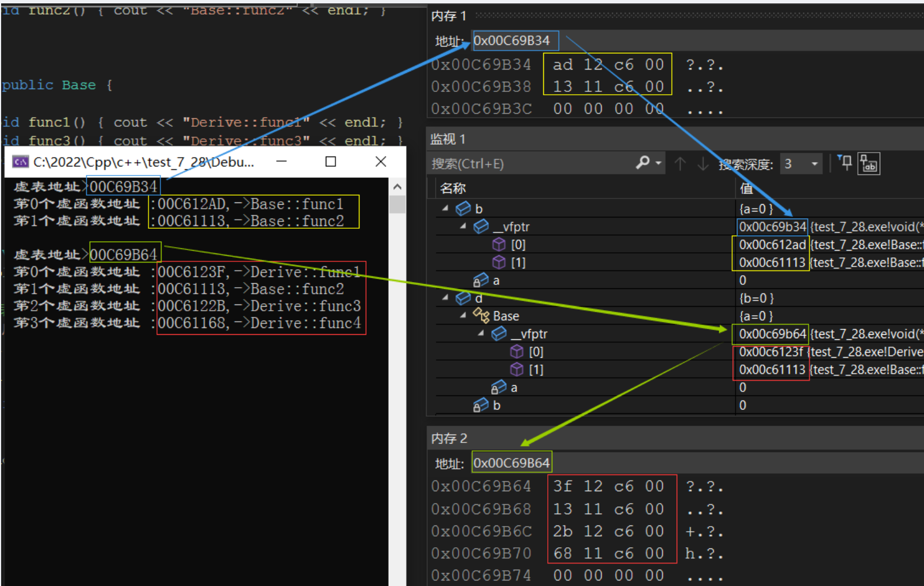
Task: Collapse the __vfptr node under Base
Action: [482, 334]
